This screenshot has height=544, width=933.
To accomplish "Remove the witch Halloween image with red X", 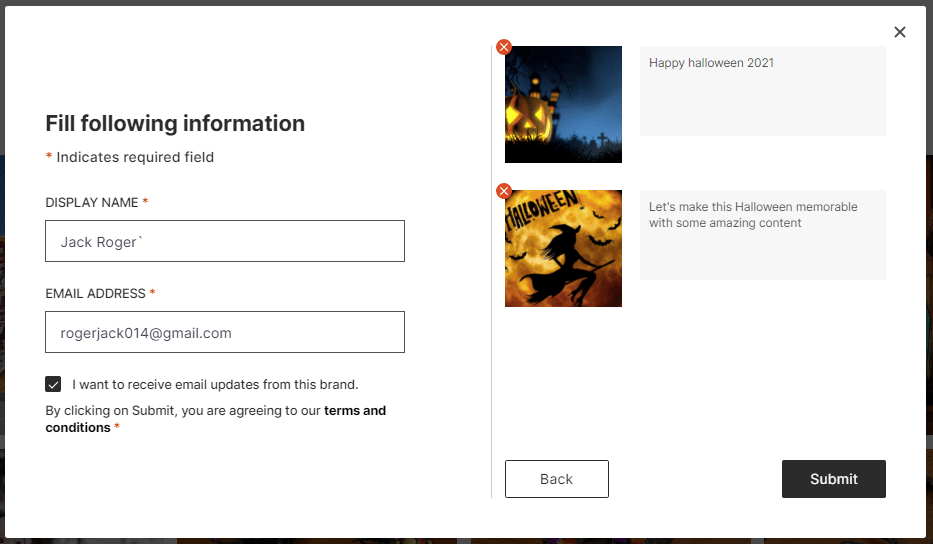I will tap(504, 191).
